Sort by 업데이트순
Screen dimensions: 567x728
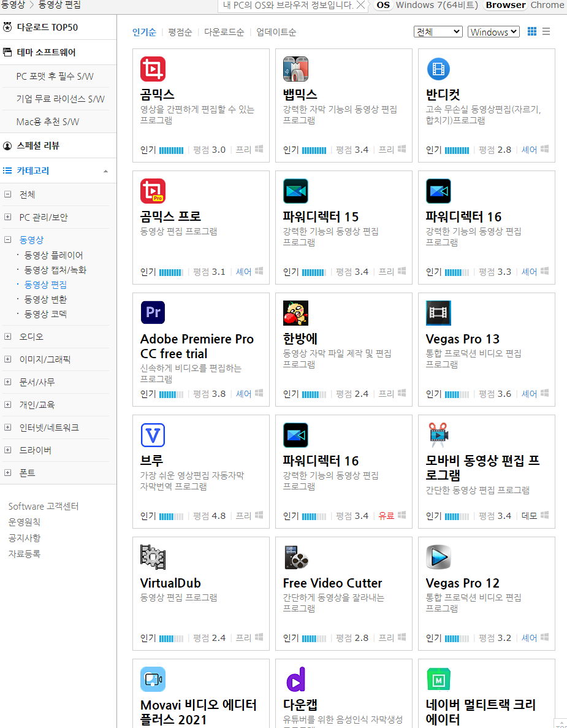click(x=276, y=32)
